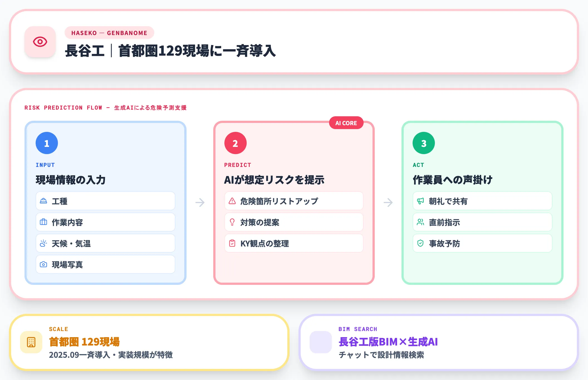Click the 長谷工版BIM×生成AI headline
The image size is (588, 380).
click(x=388, y=342)
